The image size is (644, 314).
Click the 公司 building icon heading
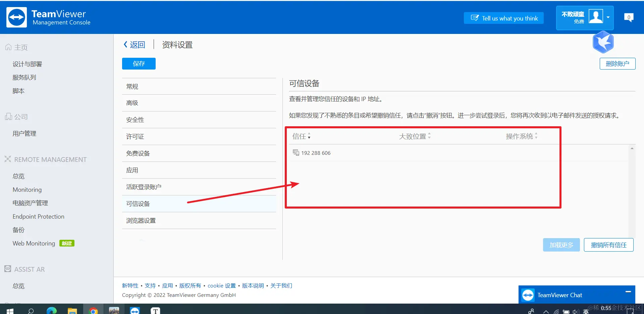(x=8, y=117)
